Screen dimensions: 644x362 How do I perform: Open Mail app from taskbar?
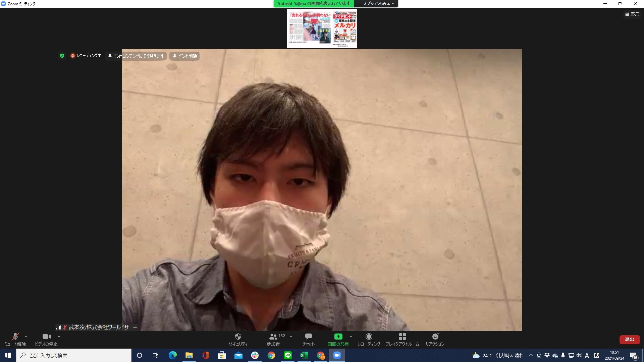(238, 355)
